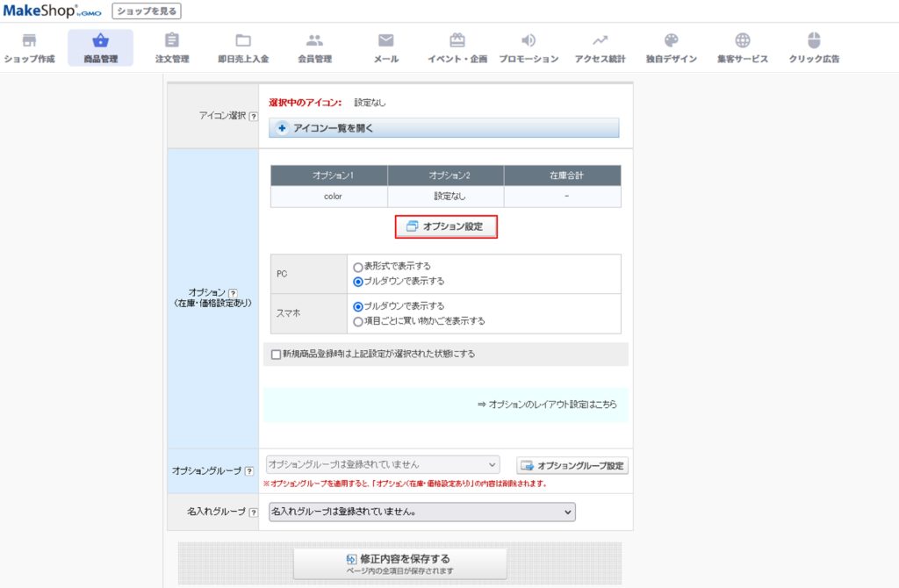The image size is (899, 588).
Task: Select スマホ 項目ごとに買い物かごを表示する option
Action: point(357,321)
